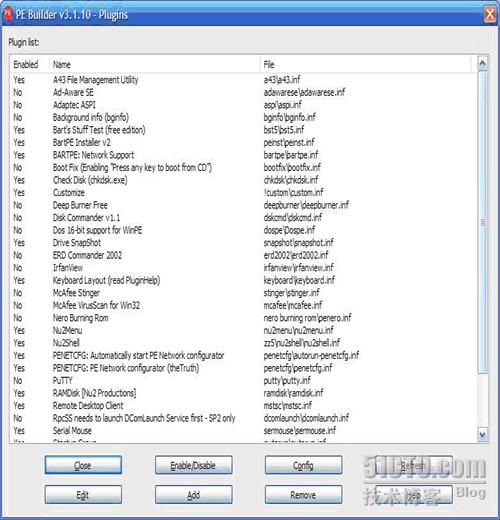Select RpcSS needs to launch DComLaunch row
The width and height of the screenshot is (500, 520).
(243, 418)
